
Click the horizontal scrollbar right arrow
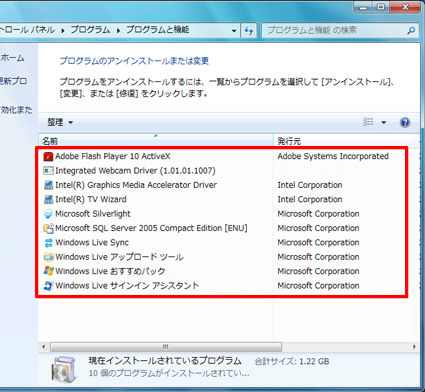tap(414, 347)
